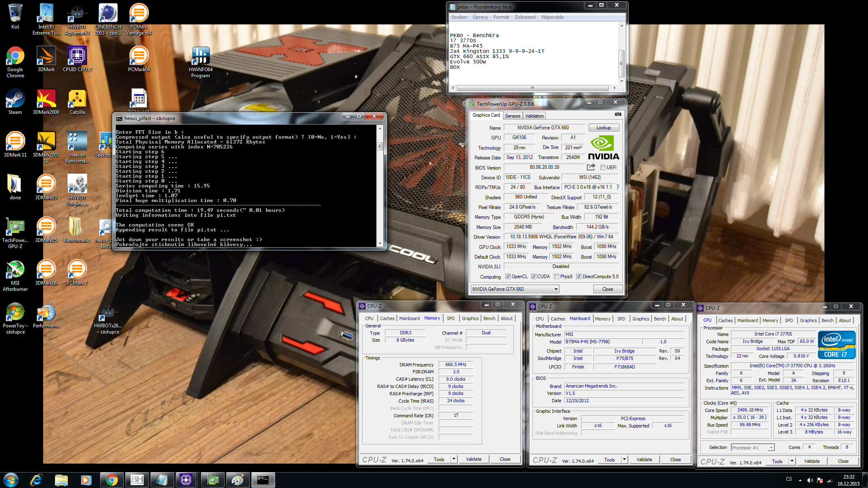
Task: Open Windows Explorer taskbar icon
Action: [x=61, y=480]
